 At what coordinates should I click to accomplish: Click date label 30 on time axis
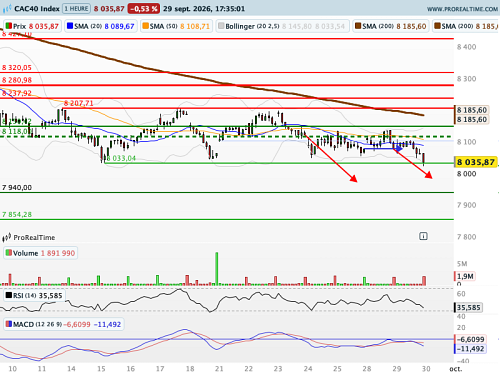(x=426, y=369)
